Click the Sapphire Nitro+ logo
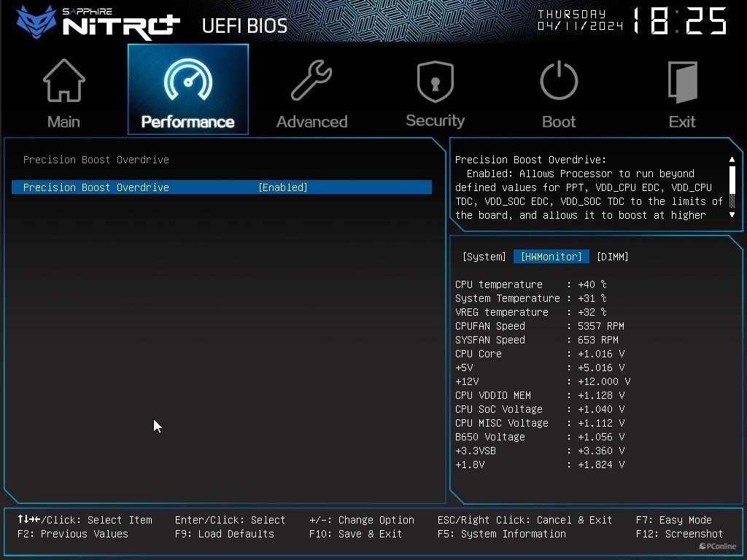This screenshot has height=560, width=747. [98, 23]
